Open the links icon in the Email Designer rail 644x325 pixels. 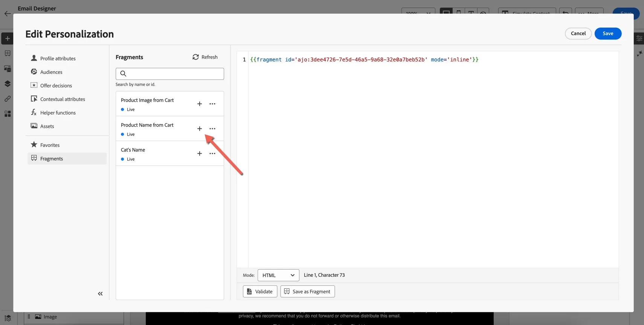click(7, 99)
